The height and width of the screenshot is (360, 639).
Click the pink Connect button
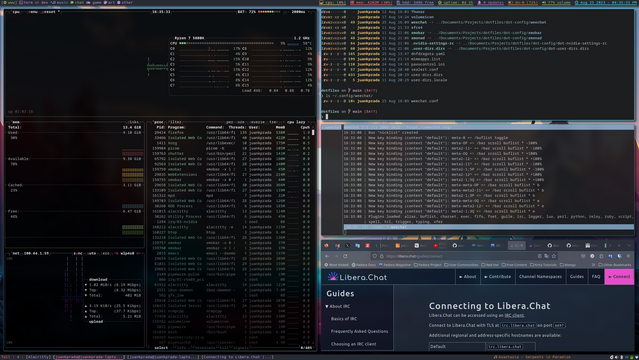619,276
